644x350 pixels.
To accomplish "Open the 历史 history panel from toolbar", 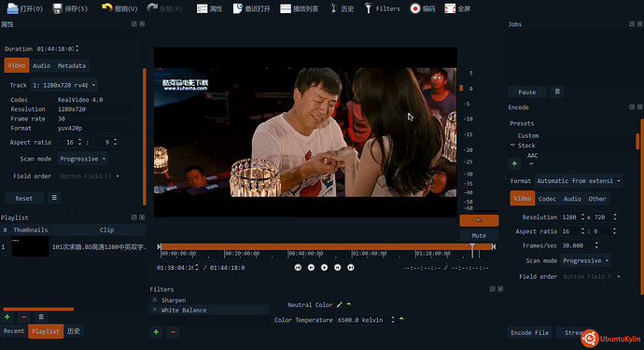I will (343, 8).
